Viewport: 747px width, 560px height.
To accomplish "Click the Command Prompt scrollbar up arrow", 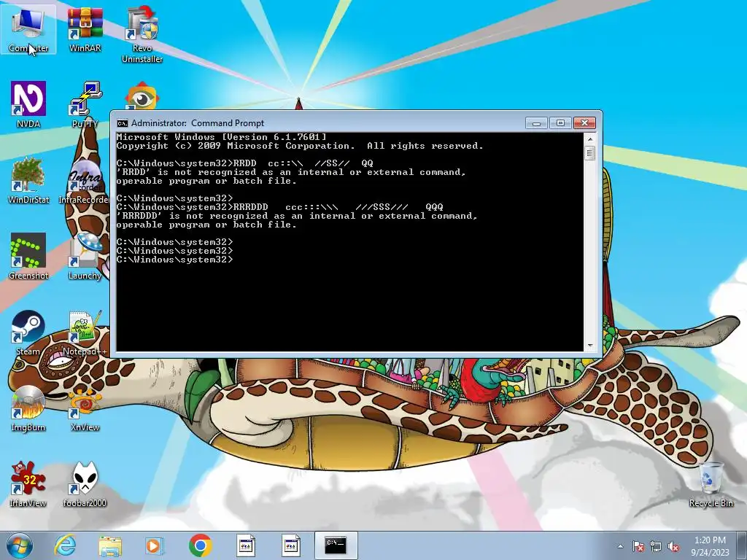I will tap(589, 139).
